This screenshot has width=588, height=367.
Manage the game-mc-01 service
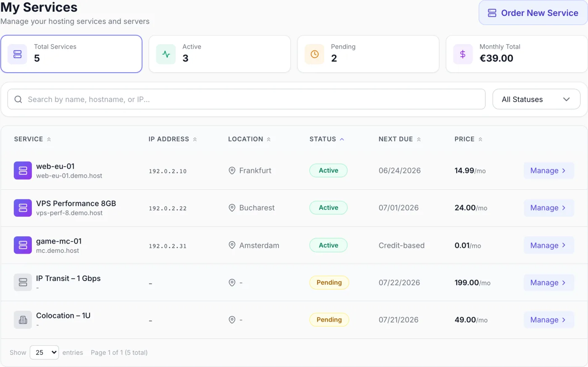(549, 245)
